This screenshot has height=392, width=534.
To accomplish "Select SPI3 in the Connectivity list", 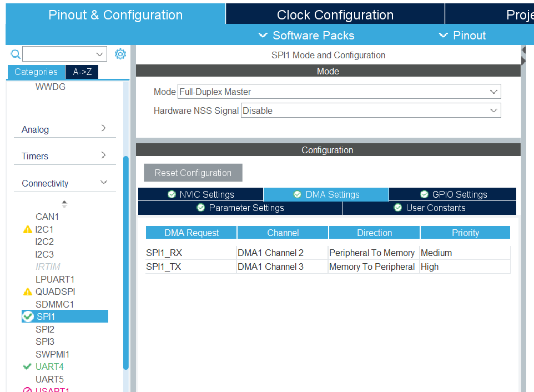I will 45,341.
